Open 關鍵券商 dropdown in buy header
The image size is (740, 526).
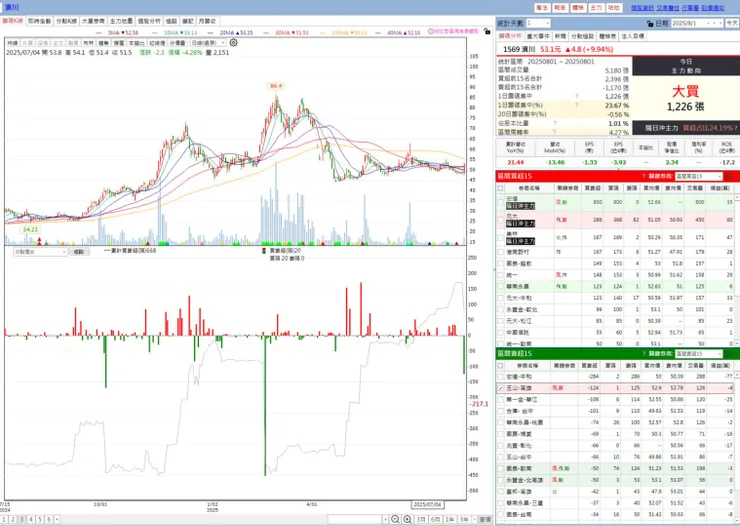pos(699,176)
